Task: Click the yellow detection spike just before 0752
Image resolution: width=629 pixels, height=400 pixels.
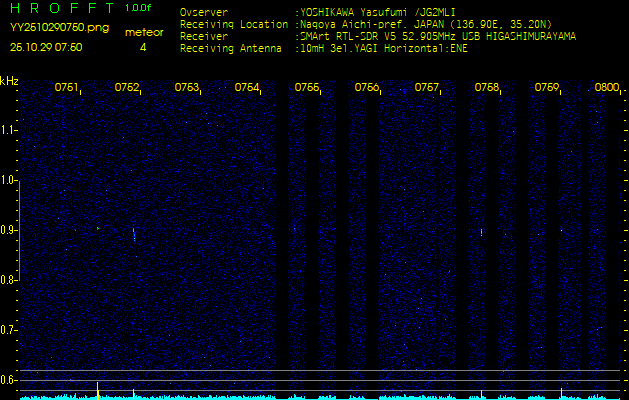Action: coord(134,394)
